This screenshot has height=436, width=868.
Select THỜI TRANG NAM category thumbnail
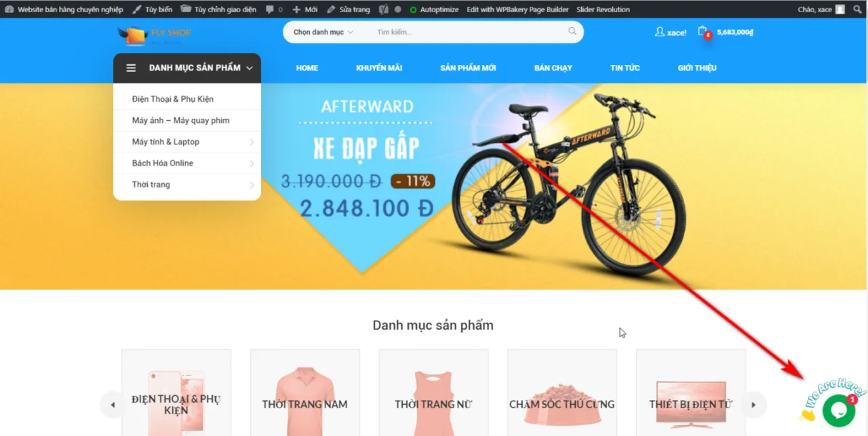(x=305, y=393)
